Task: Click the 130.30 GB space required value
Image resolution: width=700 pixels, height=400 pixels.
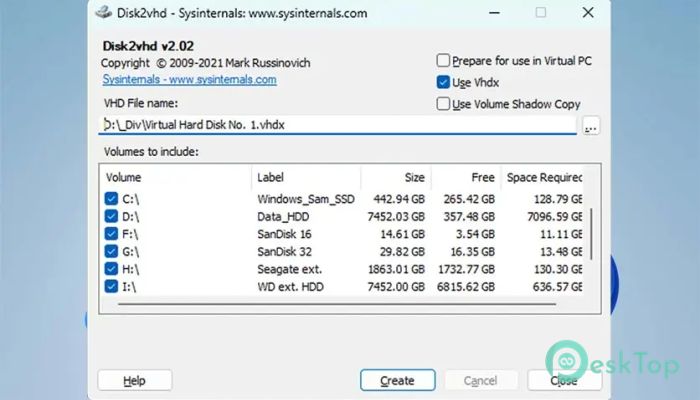Action: coord(558,269)
